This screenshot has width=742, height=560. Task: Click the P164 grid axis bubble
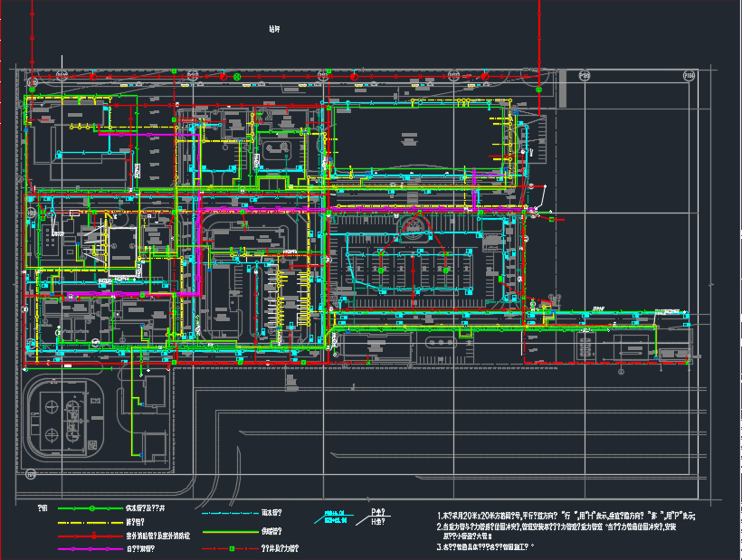tap(689, 75)
